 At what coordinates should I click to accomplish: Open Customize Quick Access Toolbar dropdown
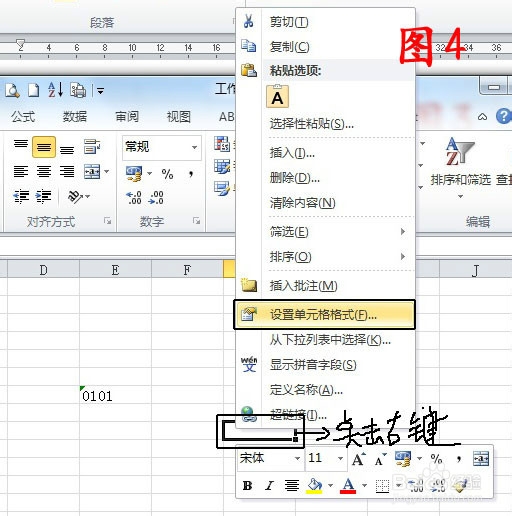100,90
